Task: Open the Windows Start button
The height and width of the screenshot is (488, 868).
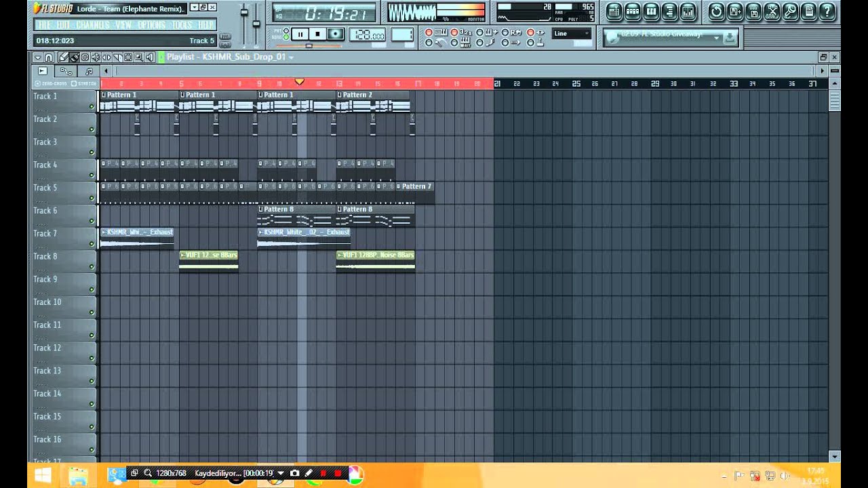Action: (x=41, y=476)
